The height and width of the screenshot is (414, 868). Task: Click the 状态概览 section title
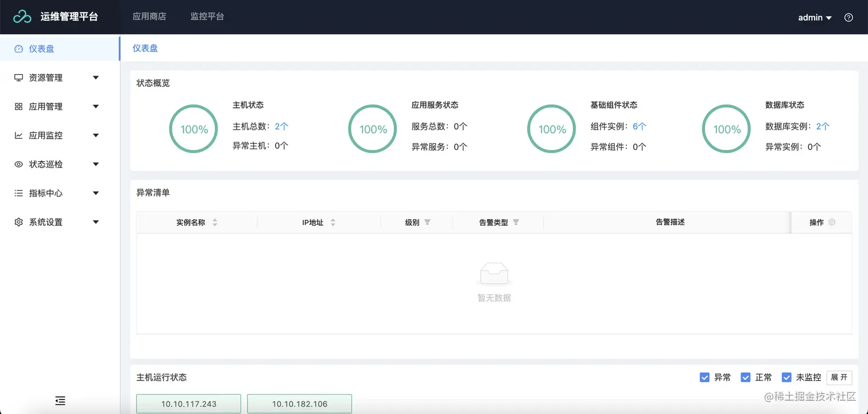click(x=153, y=83)
